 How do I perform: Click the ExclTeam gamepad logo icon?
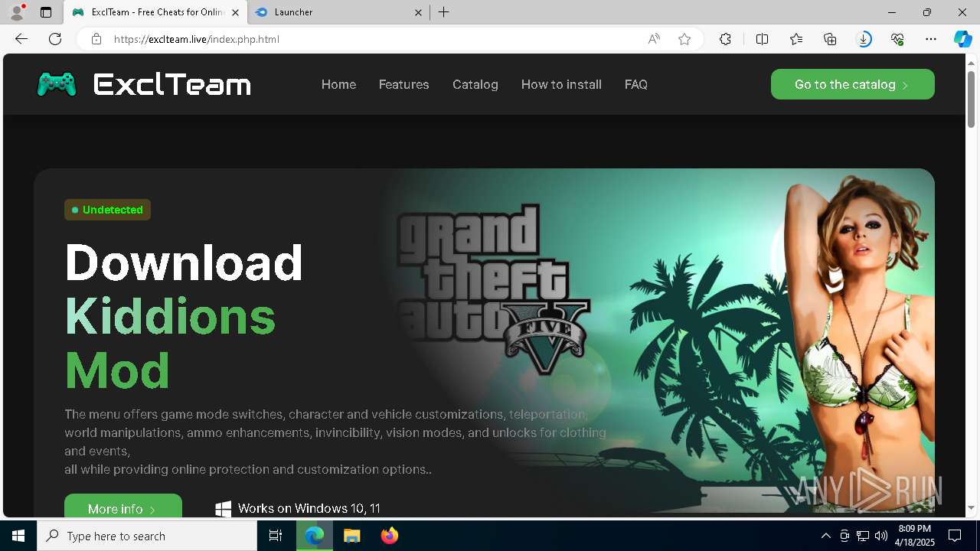pos(57,84)
